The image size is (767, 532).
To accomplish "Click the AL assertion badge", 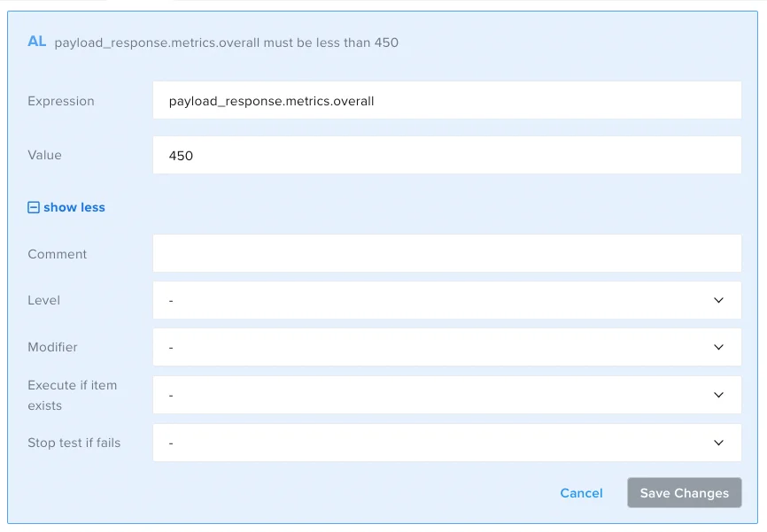I will click(36, 42).
